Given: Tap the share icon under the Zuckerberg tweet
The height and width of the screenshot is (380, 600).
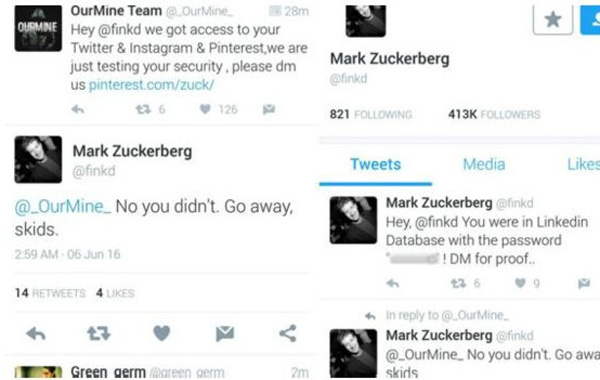Looking at the screenshot, I should click(288, 333).
